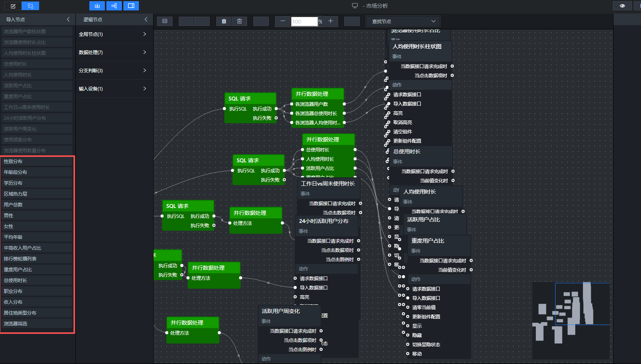
Task: Decrease zoom with the minus button
Action: click(x=283, y=21)
